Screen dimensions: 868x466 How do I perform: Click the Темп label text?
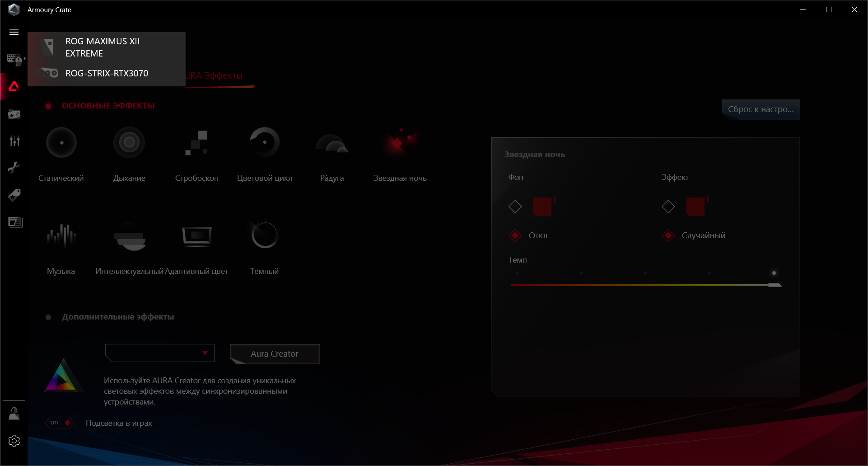[x=518, y=260]
